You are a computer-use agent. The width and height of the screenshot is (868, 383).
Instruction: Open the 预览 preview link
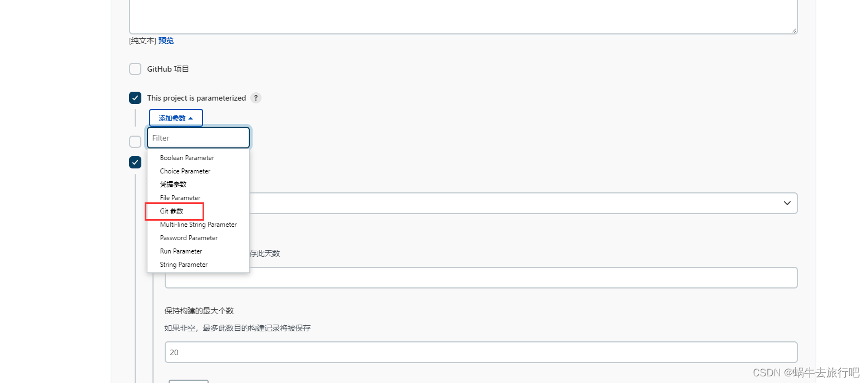pyautogui.click(x=166, y=41)
